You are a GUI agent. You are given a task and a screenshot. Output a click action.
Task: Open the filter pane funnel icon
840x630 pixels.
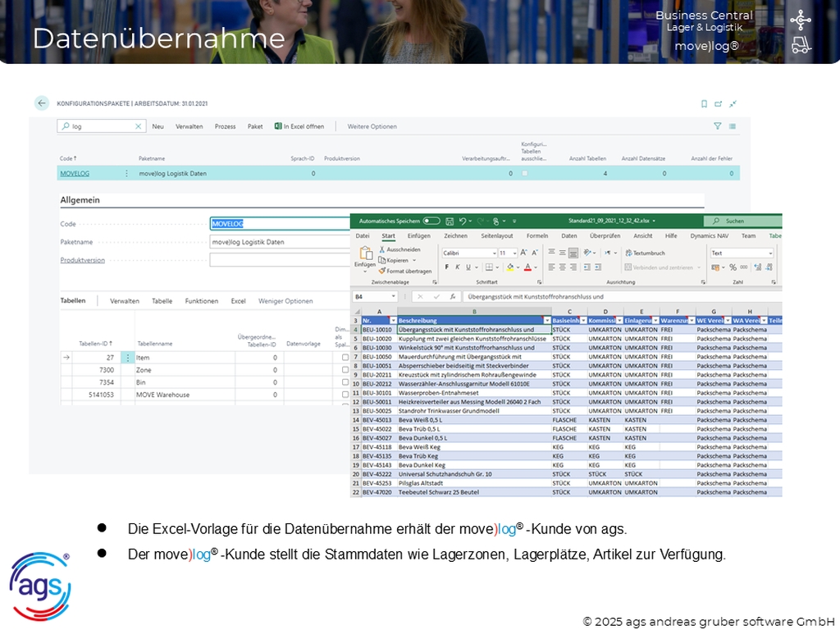[717, 126]
